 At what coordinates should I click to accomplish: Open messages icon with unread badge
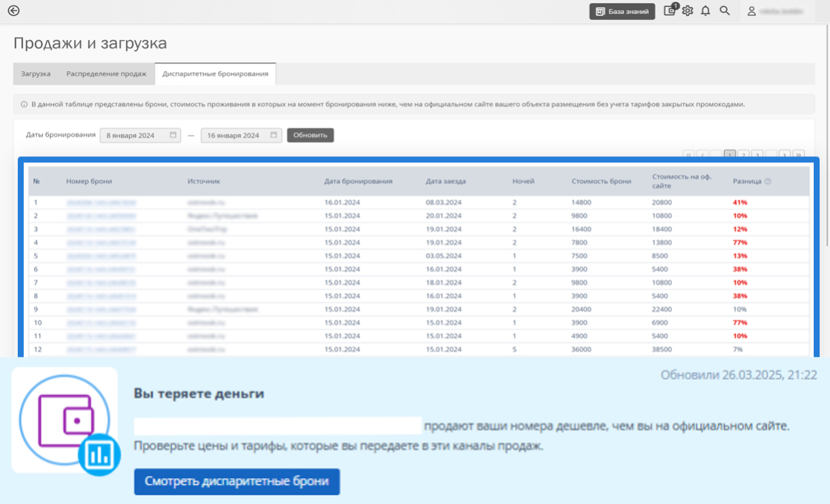[669, 11]
